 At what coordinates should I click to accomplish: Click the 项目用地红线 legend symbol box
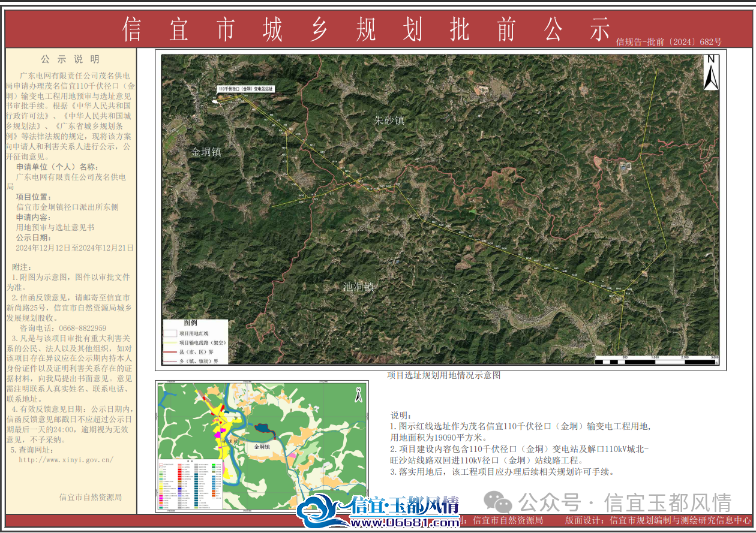pos(171,333)
